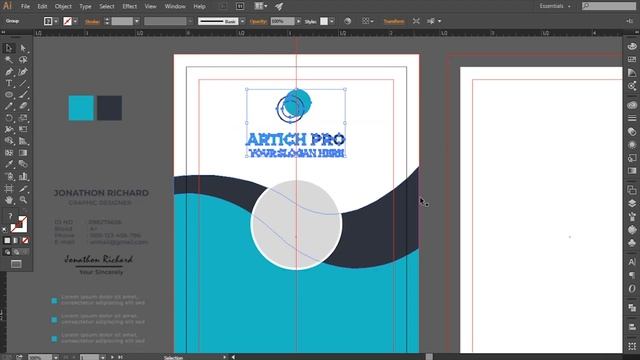
Task: Click the teal color swatch square
Action: [81, 108]
